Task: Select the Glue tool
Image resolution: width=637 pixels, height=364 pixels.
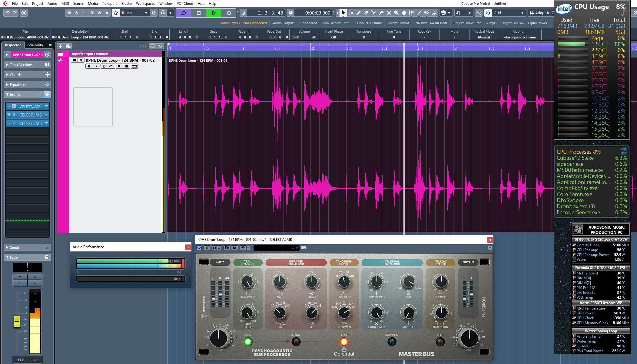Action: 381,13
